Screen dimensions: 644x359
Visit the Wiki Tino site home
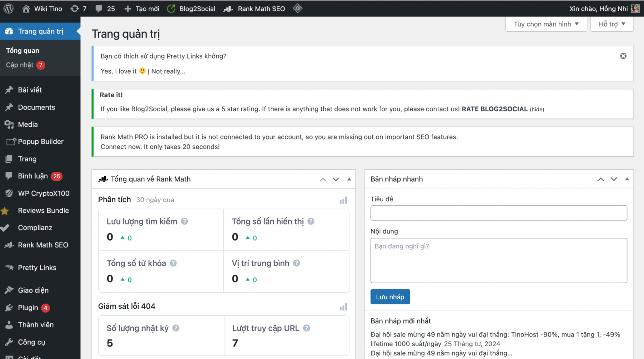42,9
